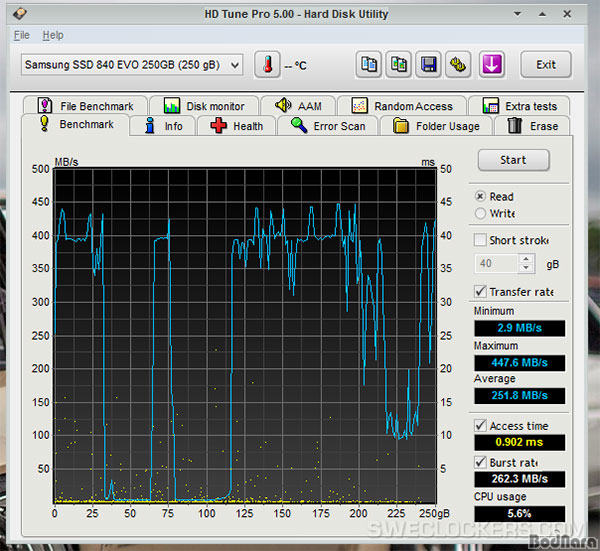Copy screenshot to clipboard icon
Screen dimensions: 600x551
(399, 65)
